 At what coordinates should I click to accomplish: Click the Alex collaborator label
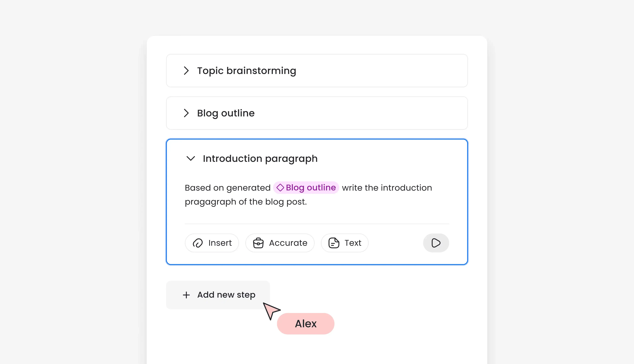(306, 324)
